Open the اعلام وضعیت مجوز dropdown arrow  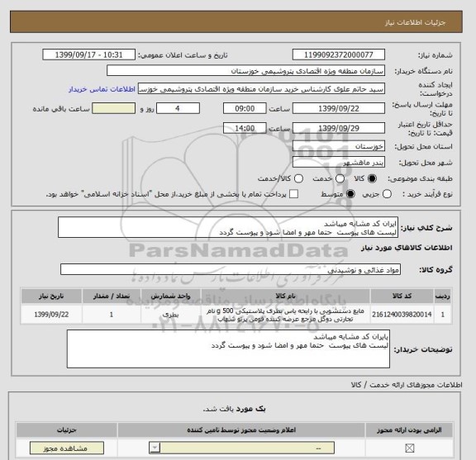point(155,448)
